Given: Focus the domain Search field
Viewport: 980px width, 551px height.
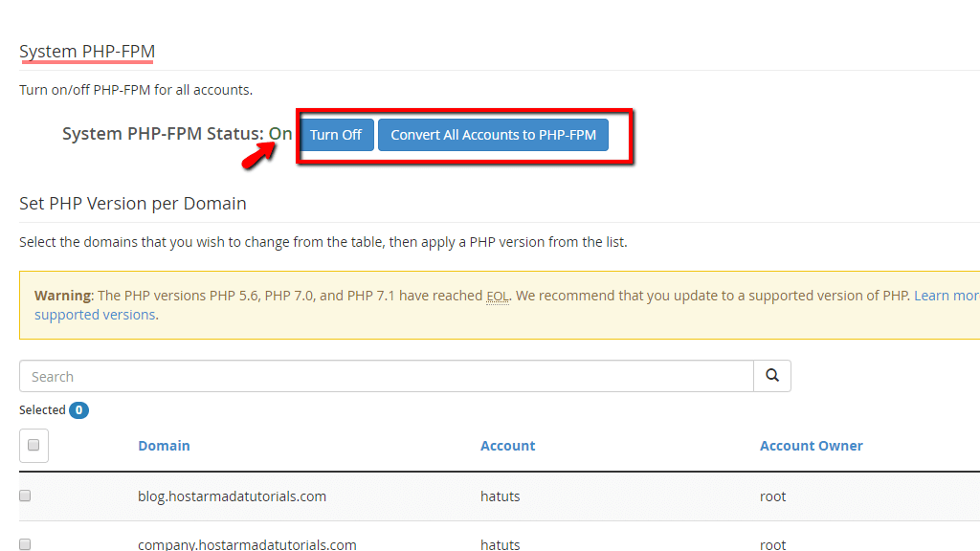Looking at the screenshot, I should pos(387,376).
